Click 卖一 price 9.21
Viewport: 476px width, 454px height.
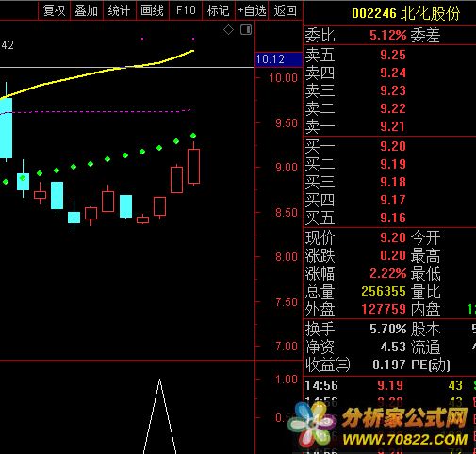tap(393, 126)
